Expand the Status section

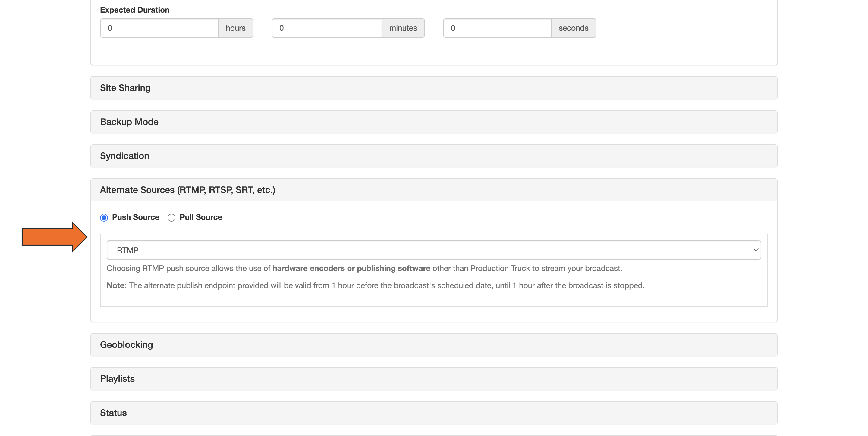tap(113, 412)
